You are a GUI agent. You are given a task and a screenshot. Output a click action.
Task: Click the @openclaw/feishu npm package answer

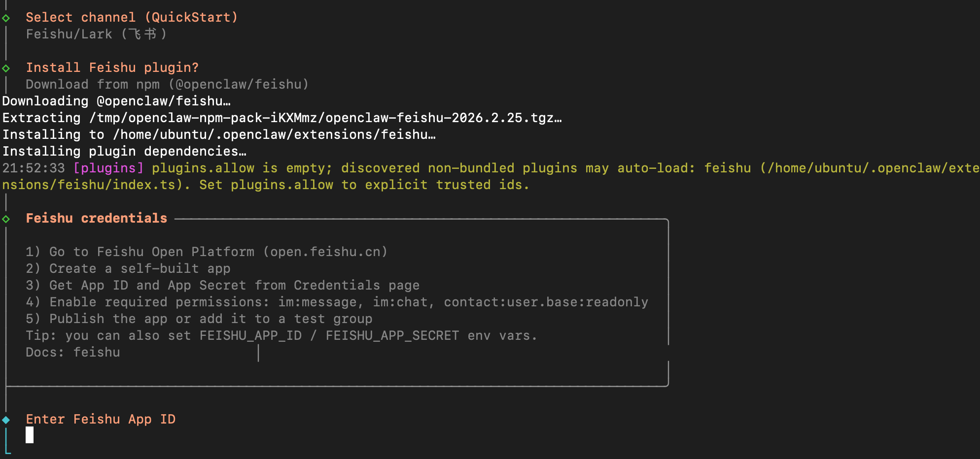(242, 85)
